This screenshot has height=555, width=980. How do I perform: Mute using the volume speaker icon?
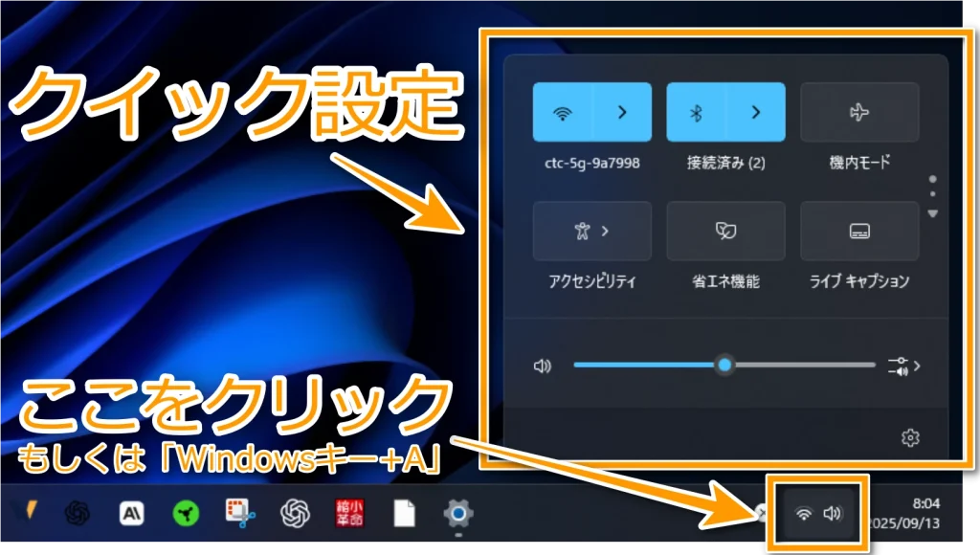[543, 366]
